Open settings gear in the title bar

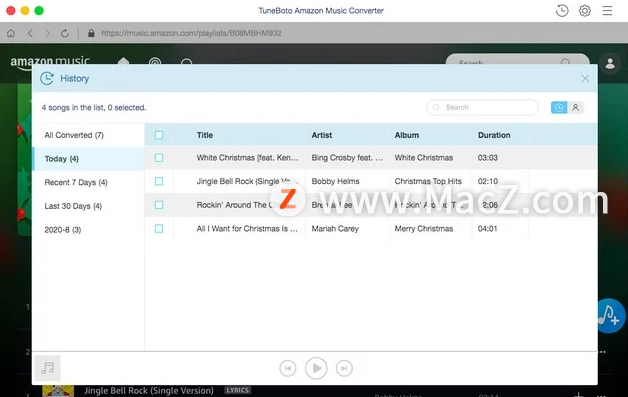[585, 11]
